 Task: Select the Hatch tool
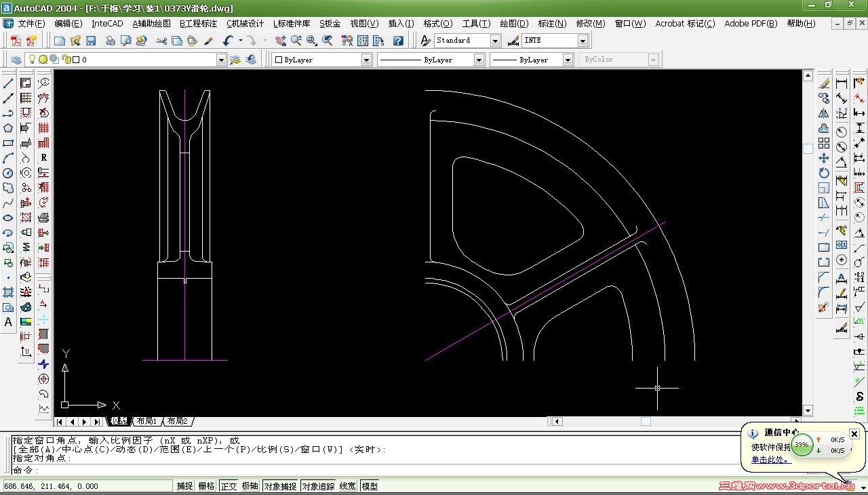8,292
